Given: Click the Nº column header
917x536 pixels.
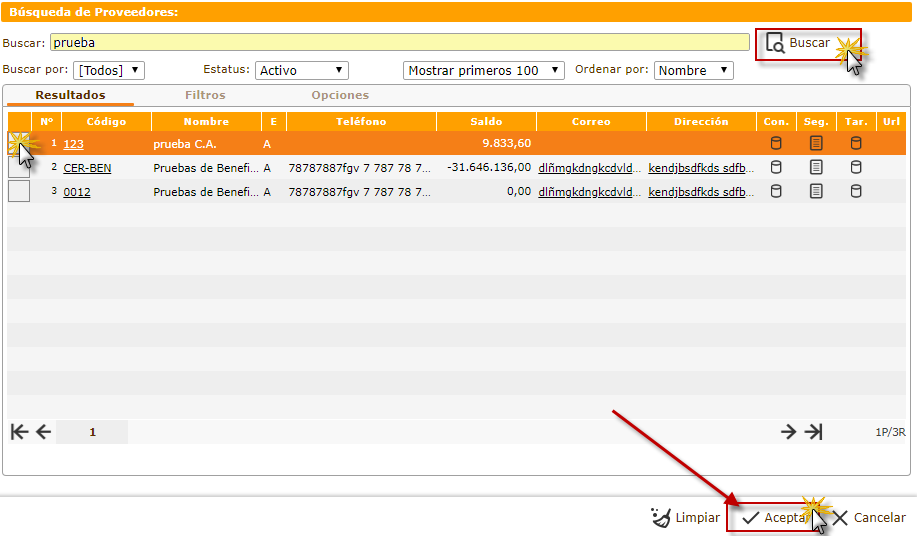Looking at the screenshot, I should pos(46,121).
